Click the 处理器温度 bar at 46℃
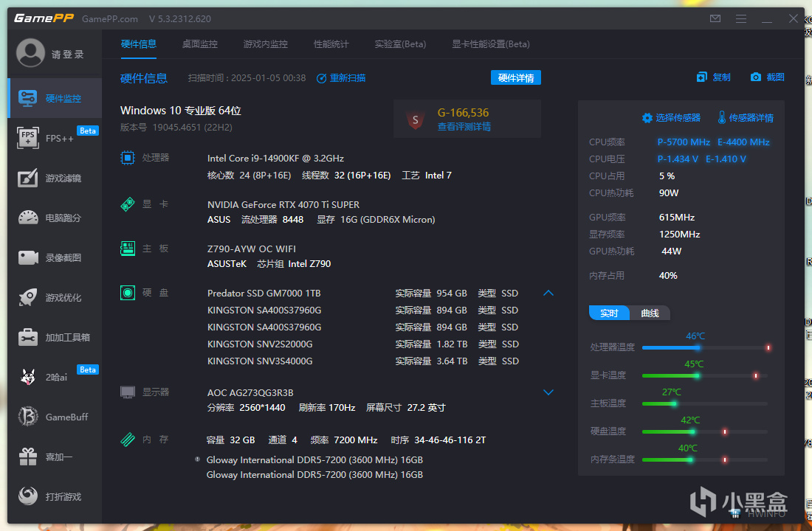The width and height of the screenshot is (812, 531). 705,348
